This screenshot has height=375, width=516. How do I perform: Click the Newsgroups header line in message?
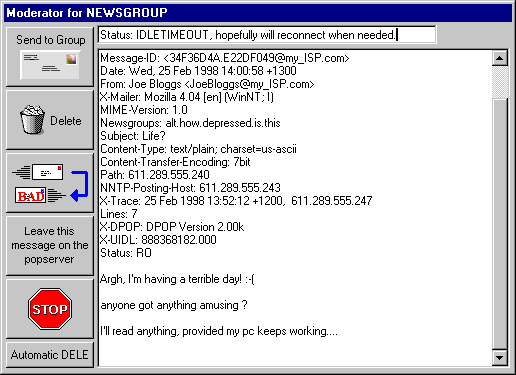click(190, 123)
